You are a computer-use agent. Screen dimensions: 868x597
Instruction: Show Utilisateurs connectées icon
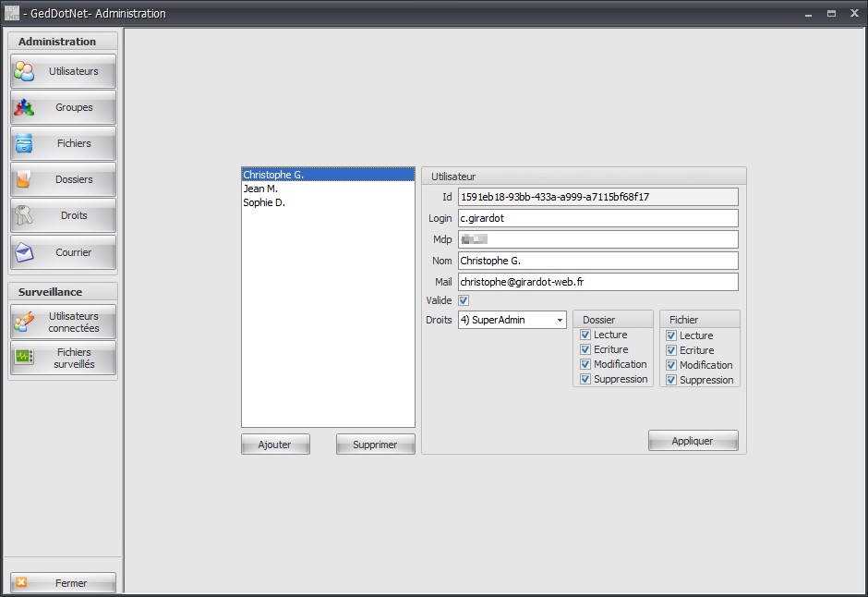(x=24, y=322)
